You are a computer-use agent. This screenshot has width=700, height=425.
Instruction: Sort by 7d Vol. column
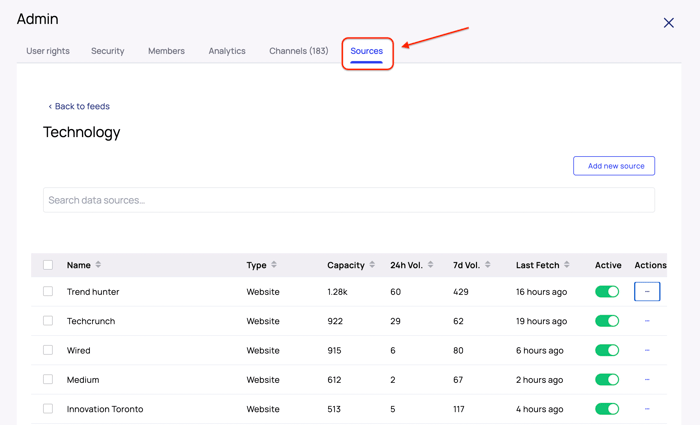(488, 265)
